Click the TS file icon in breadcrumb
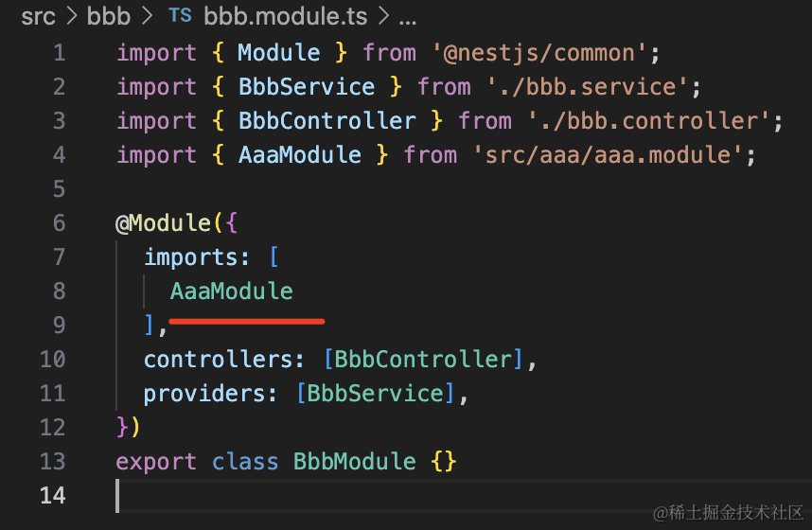 click(180, 15)
